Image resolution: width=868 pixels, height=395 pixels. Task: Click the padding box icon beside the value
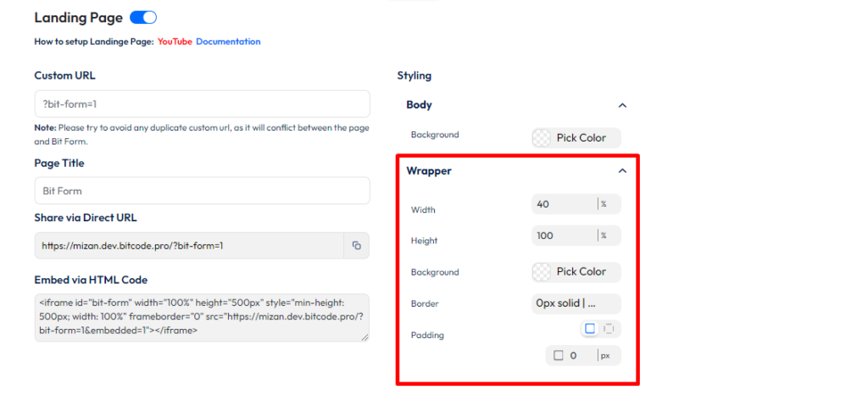click(559, 356)
